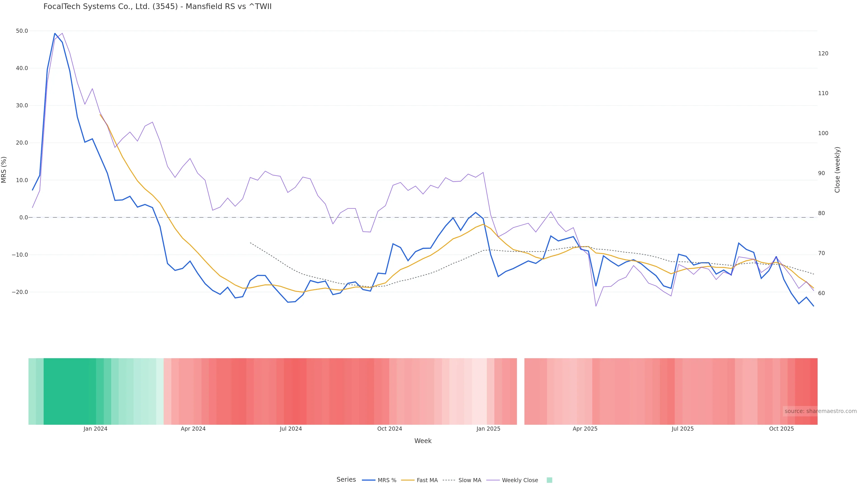The image size is (868, 488).
Task: Select the Jul 2025 x-axis label
Action: (x=683, y=429)
